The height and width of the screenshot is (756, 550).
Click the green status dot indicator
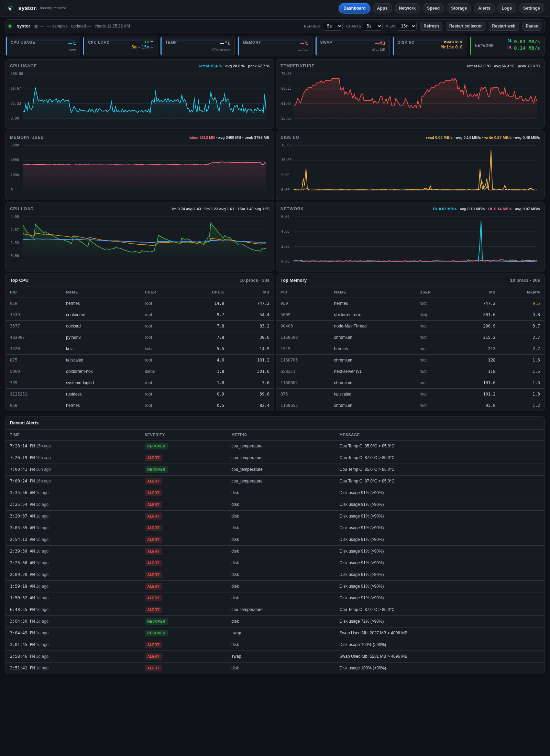10,26
